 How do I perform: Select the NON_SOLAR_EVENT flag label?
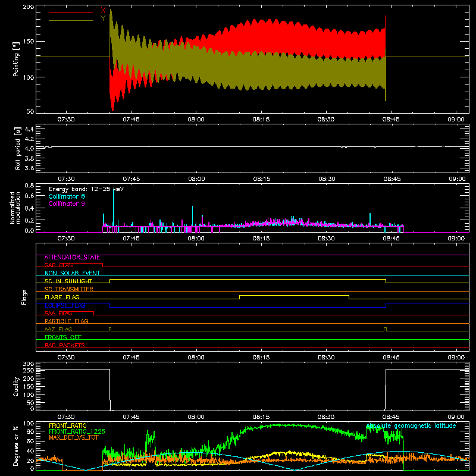(x=72, y=273)
